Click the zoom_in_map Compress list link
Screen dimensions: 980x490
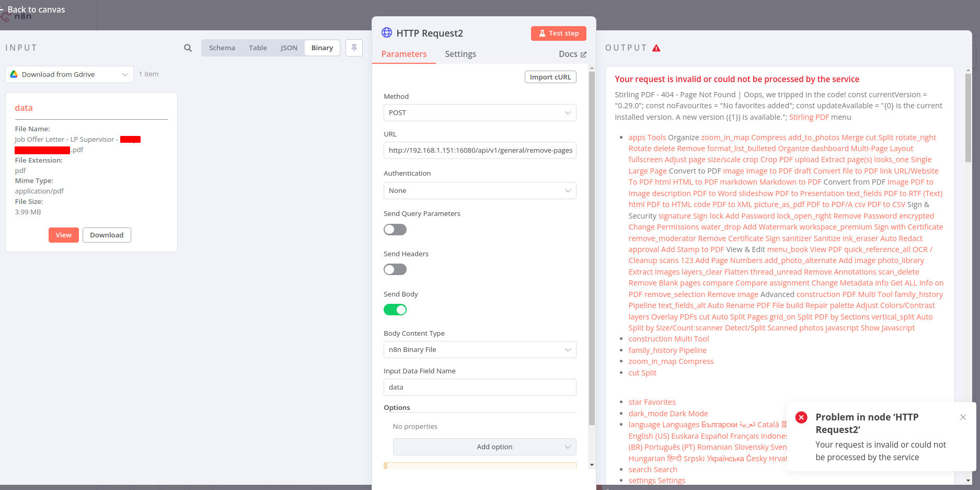(x=671, y=361)
